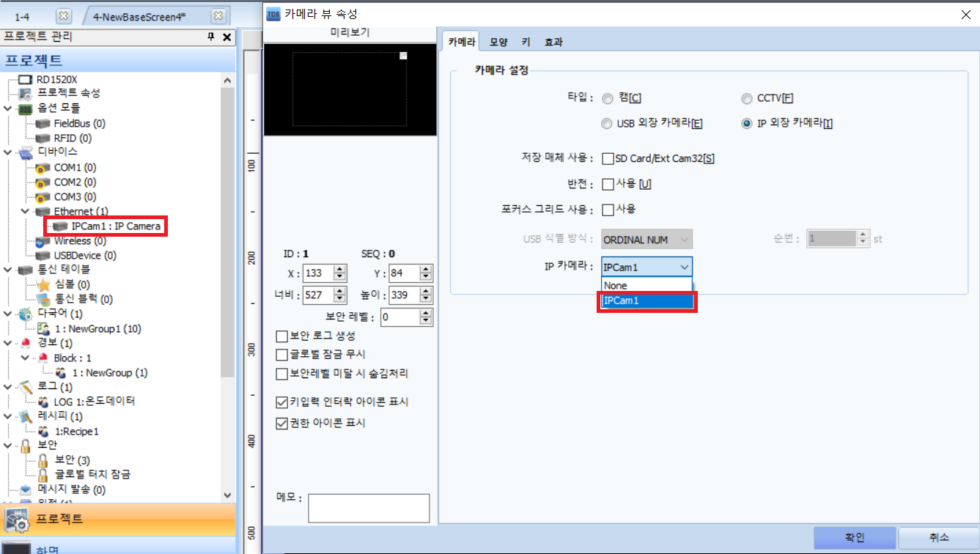Image resolution: width=980 pixels, height=554 pixels.
Task: Click the 메모 text box
Action: [369, 508]
